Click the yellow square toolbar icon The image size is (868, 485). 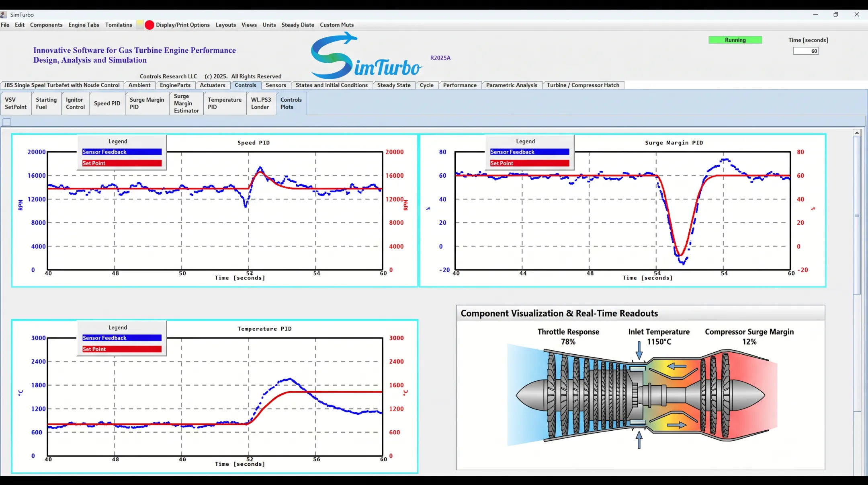tap(140, 25)
